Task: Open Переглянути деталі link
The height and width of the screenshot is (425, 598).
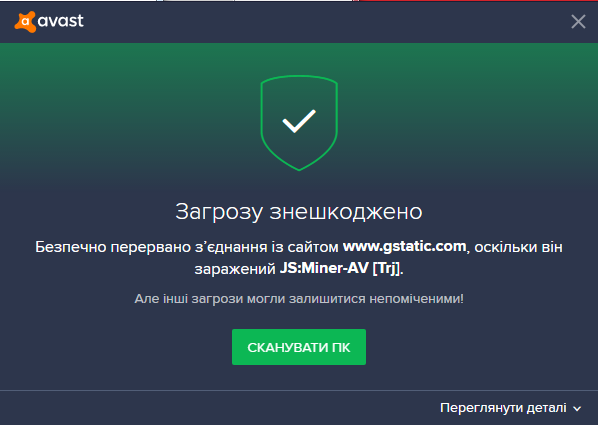Action: click(x=503, y=408)
